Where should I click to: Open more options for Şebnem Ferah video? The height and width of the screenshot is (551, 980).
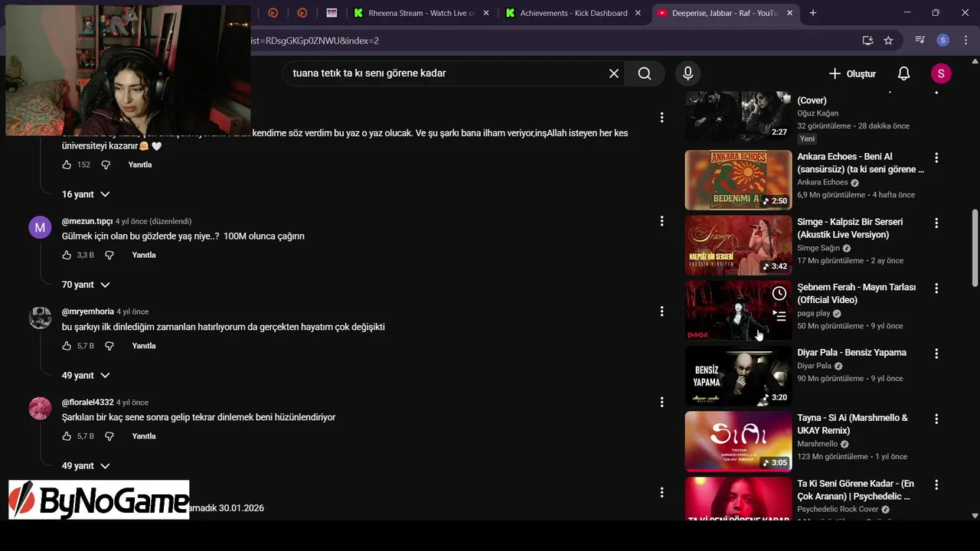936,289
